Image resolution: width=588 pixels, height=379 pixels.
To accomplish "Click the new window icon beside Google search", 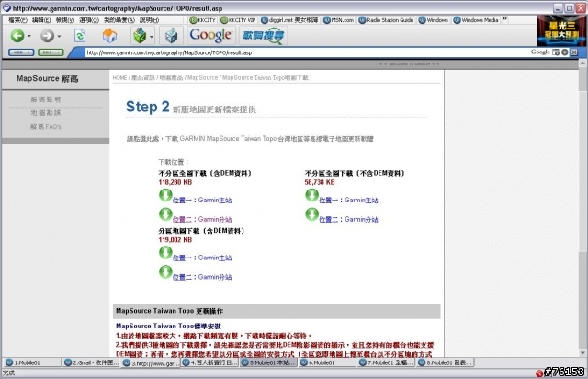I will tap(556, 52).
